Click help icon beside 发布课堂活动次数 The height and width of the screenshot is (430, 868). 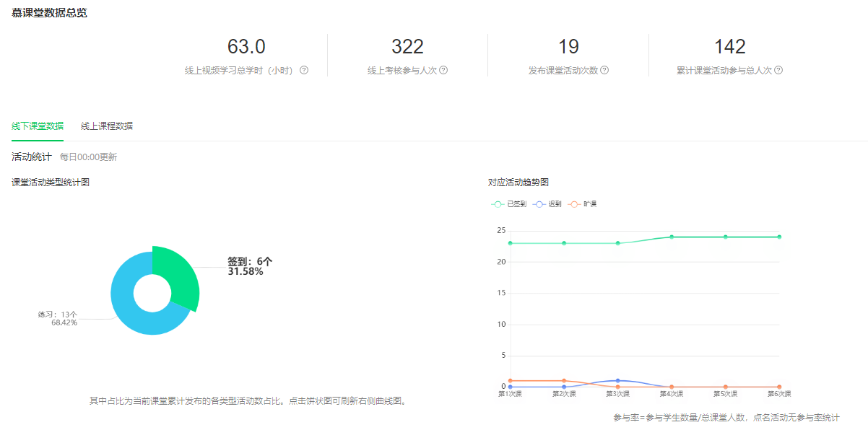[604, 71]
